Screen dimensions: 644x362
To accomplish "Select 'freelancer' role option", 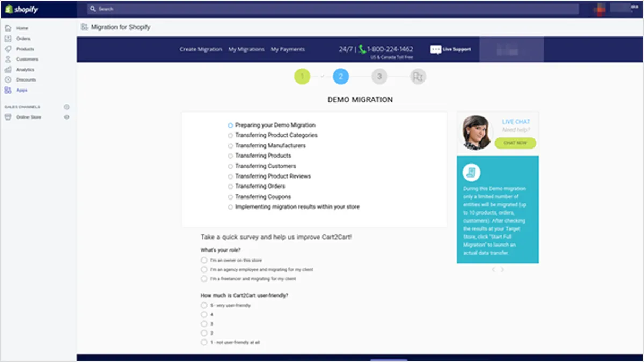I will [x=204, y=279].
